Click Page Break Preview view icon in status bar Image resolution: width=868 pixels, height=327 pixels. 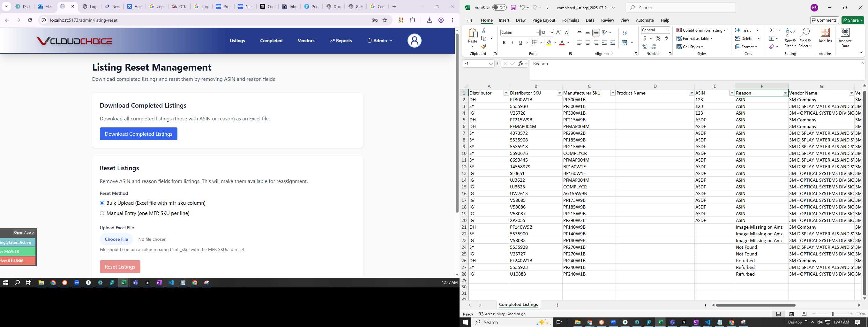(804, 314)
